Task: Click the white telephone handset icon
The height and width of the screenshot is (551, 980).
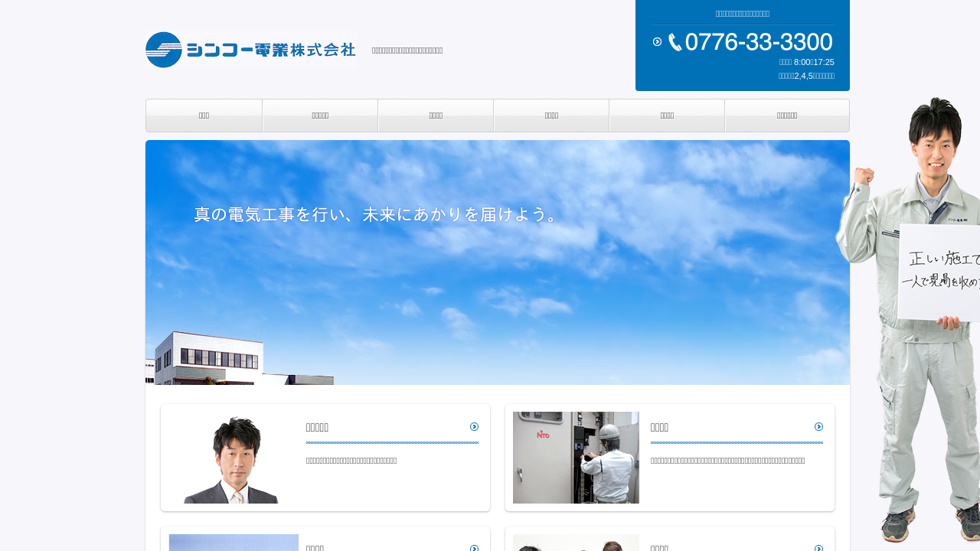Action: (x=675, y=42)
